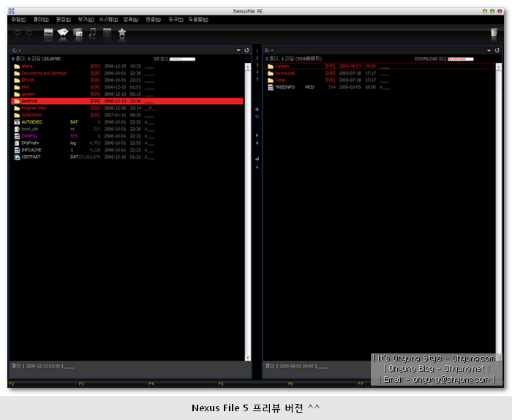Select the highlighted ipodrock folder row
The width and height of the screenshot is (512, 420).
[x=127, y=101]
